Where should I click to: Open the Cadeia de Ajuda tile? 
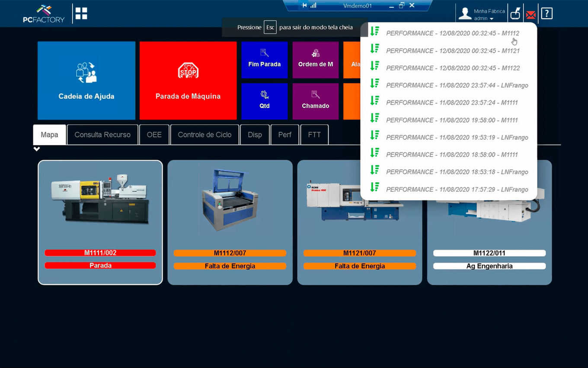pyautogui.click(x=86, y=81)
